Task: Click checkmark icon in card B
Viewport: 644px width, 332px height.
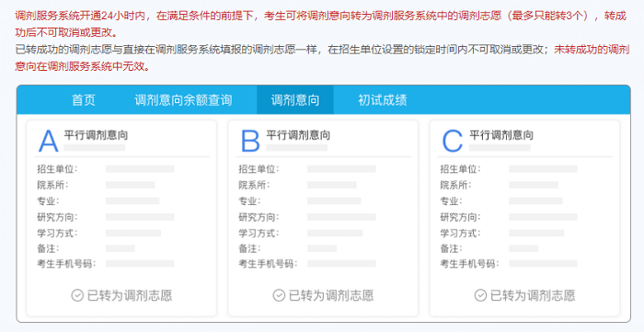Action: 279,295
